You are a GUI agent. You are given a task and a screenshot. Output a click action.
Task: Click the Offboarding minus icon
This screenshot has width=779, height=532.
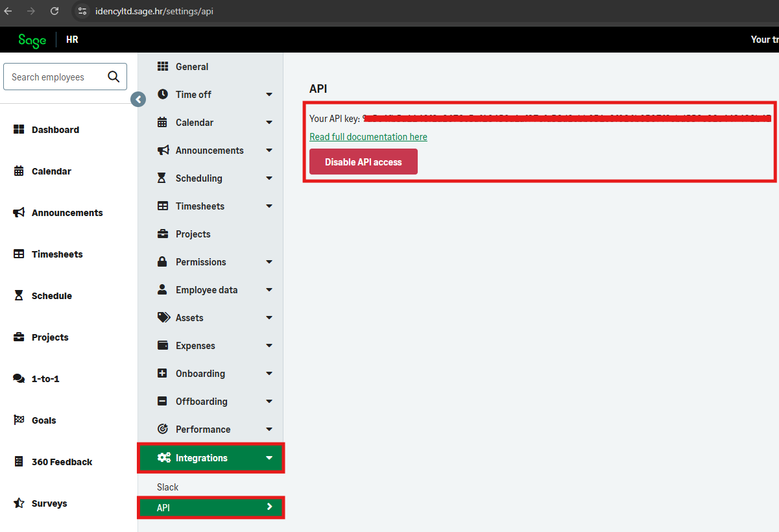coord(163,401)
